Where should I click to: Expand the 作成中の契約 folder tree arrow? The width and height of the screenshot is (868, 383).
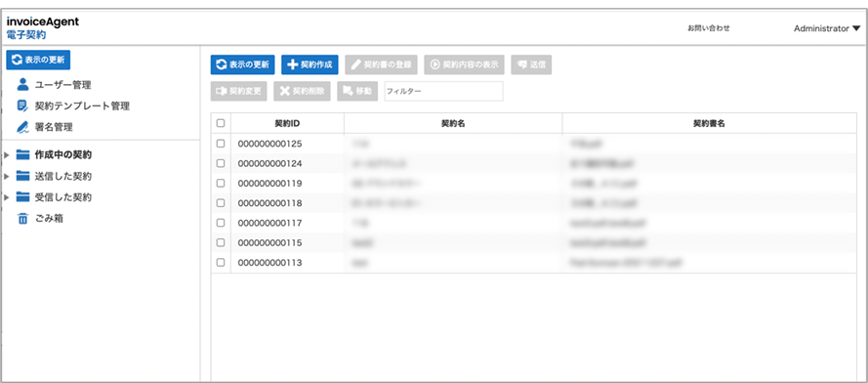pyautogui.click(x=7, y=155)
